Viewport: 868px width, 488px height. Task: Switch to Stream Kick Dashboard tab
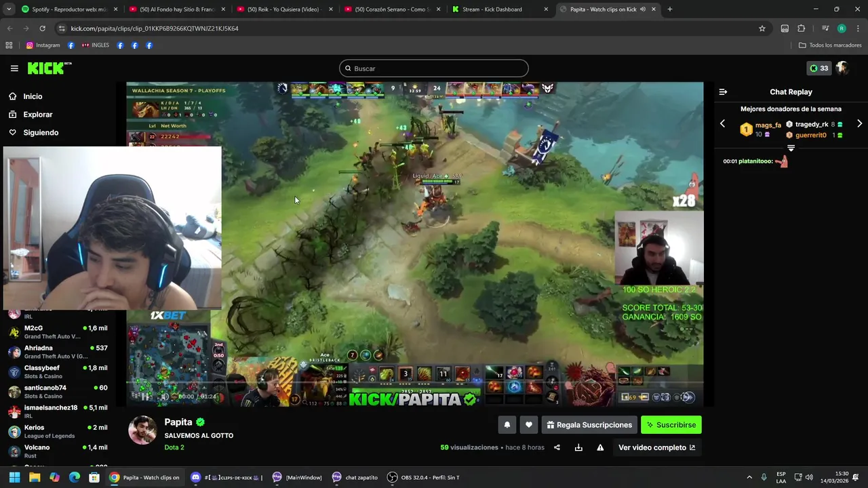pyautogui.click(x=500, y=9)
